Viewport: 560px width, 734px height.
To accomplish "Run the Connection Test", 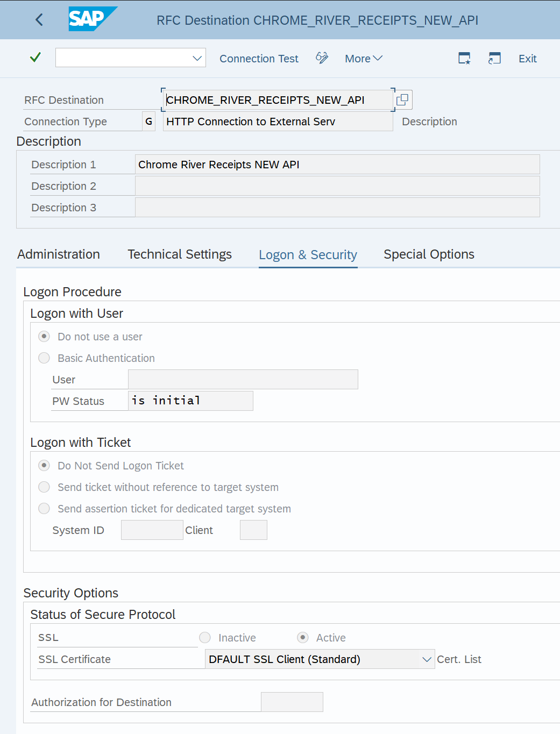I will [x=259, y=58].
